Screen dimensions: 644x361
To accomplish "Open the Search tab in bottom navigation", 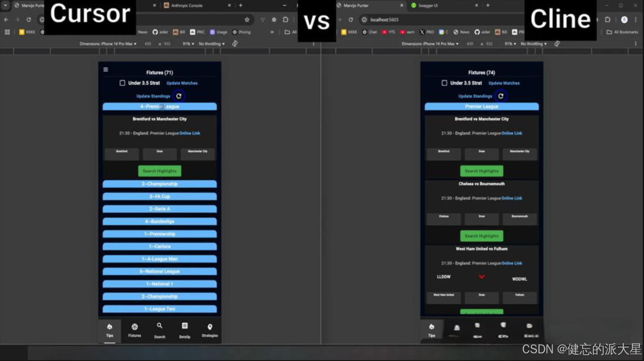I will coord(159,331).
